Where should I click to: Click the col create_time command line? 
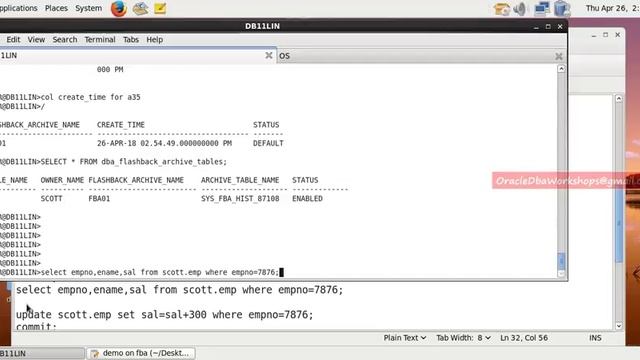(91, 97)
